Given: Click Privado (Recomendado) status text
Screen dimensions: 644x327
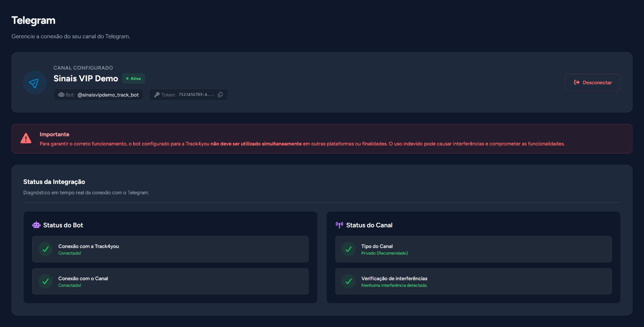Looking at the screenshot, I should [x=385, y=253].
